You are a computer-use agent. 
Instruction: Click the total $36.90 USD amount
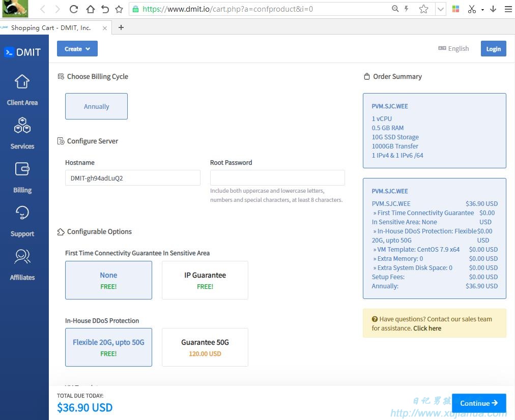(85, 407)
